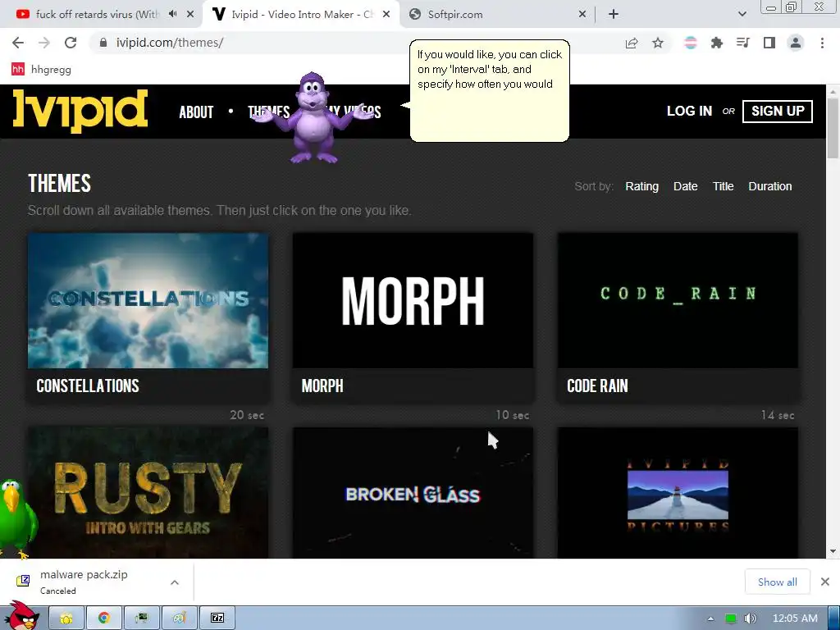Viewport: 840px width, 630px height.
Task: Open the hhgregg bookmark
Action: pyautogui.click(x=41, y=69)
